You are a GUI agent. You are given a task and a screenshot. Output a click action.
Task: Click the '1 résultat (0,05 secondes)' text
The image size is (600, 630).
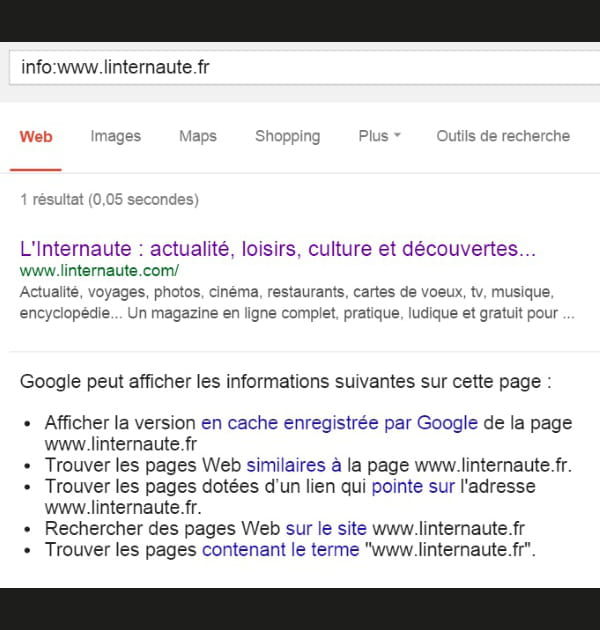109,200
